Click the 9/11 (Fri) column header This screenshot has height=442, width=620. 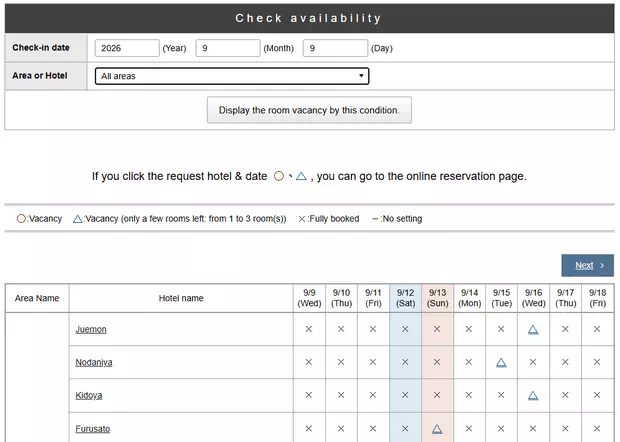pos(373,298)
